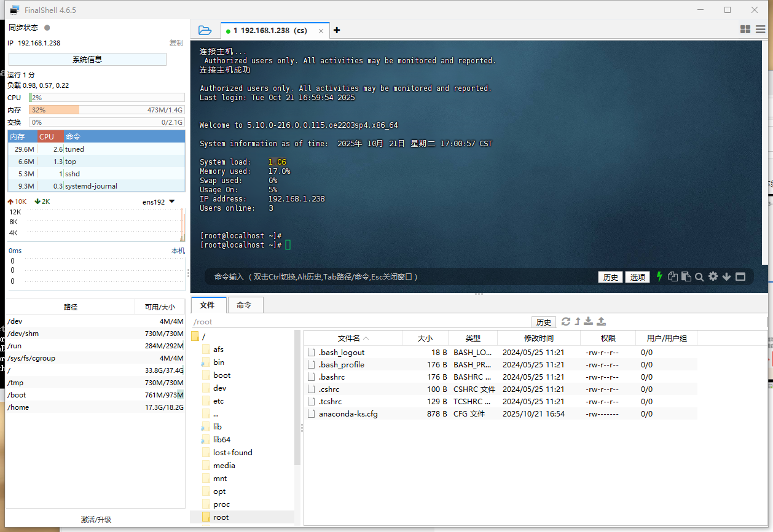Sort files by 修改时间 column header

pyautogui.click(x=539, y=338)
